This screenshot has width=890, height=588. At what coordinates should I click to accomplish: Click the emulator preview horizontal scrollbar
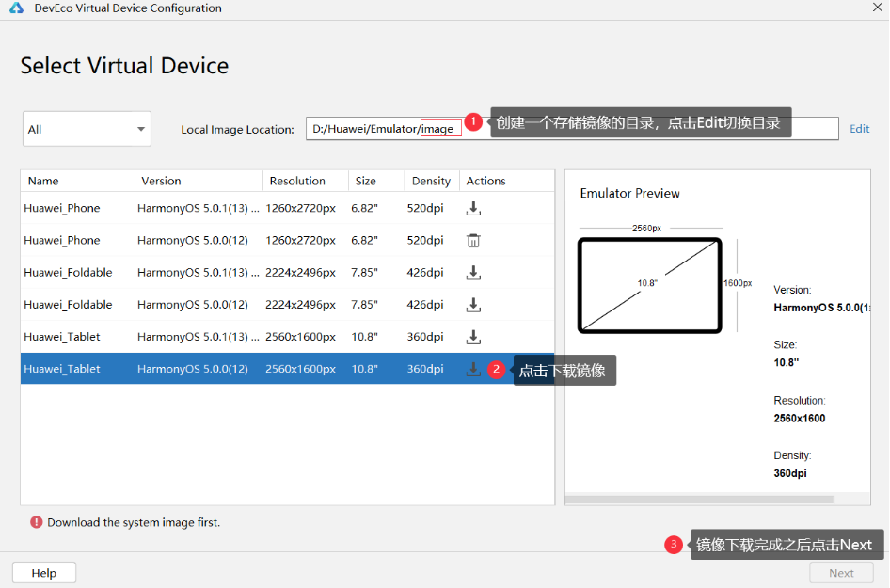700,500
